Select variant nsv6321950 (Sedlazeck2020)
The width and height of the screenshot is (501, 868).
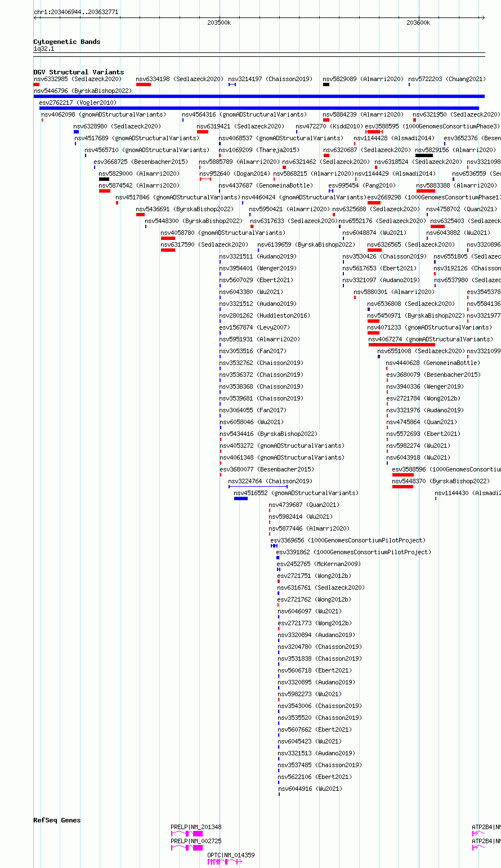click(457, 114)
